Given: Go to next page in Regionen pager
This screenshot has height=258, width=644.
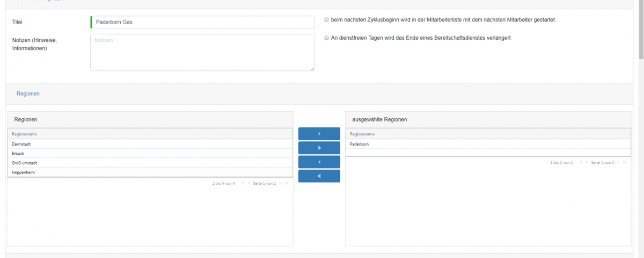Looking at the screenshot, I should [280, 183].
